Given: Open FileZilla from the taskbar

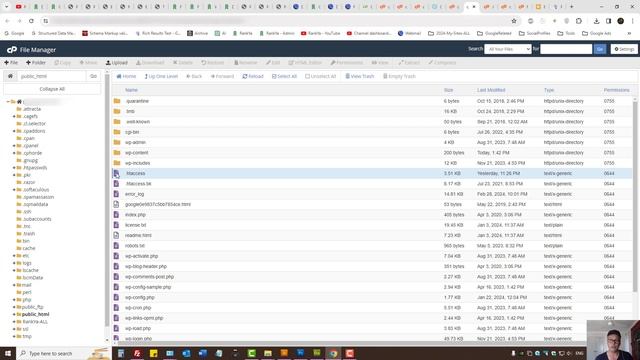Looking at the screenshot, I should (x=137, y=353).
